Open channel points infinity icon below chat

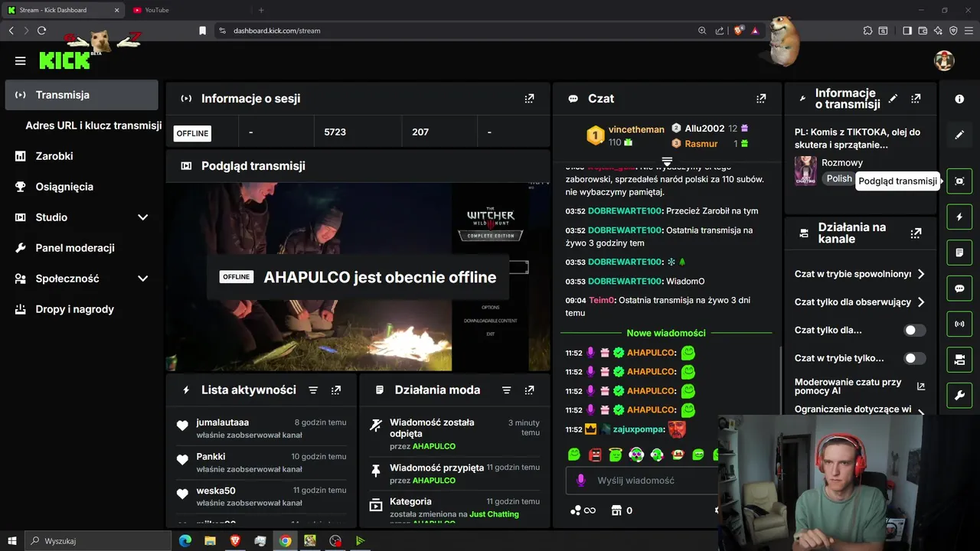583,510
